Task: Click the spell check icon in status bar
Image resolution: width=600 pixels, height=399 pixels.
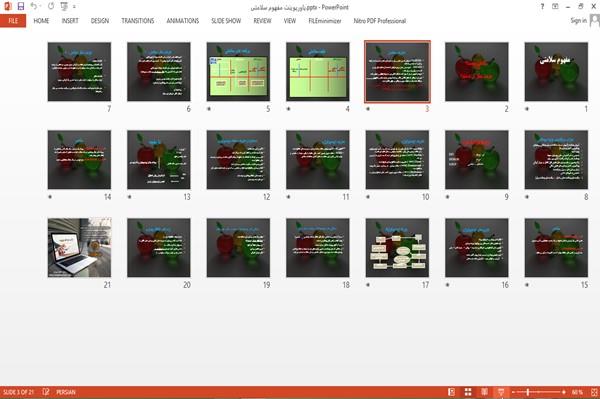Action: [x=46, y=392]
